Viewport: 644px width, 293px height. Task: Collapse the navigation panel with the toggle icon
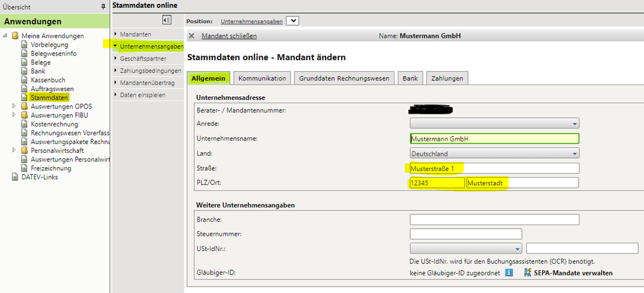[167, 20]
